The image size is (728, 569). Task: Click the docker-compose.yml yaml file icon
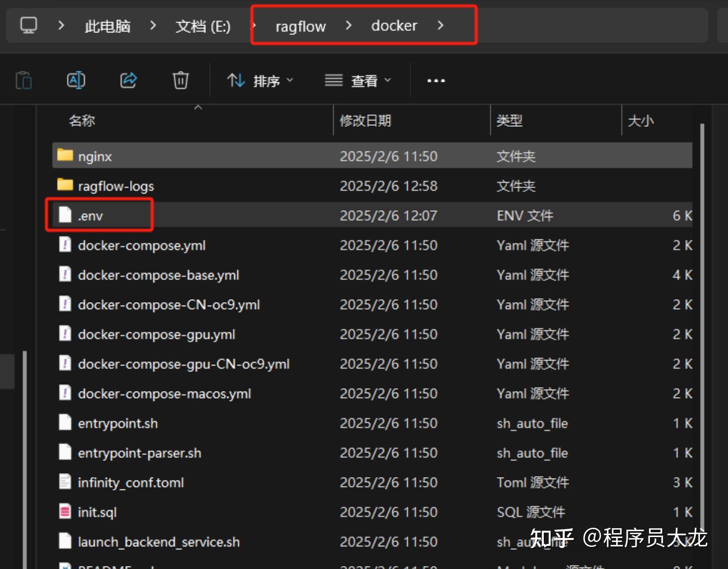tap(65, 245)
